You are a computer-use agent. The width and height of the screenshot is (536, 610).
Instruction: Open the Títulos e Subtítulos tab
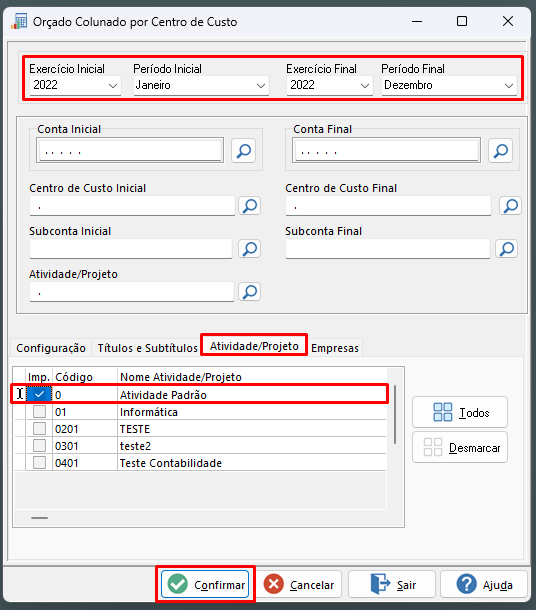pyautogui.click(x=147, y=348)
